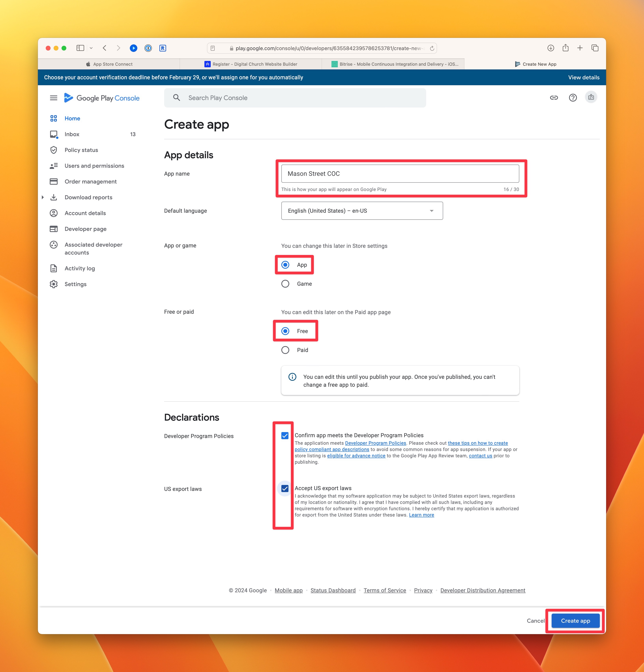Click View details in the banner

coord(584,78)
